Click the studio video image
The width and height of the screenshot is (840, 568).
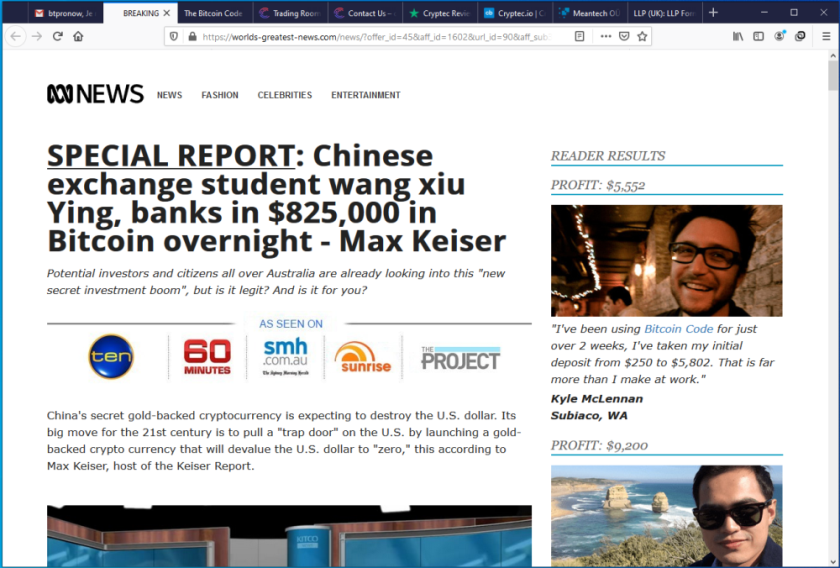point(289,535)
